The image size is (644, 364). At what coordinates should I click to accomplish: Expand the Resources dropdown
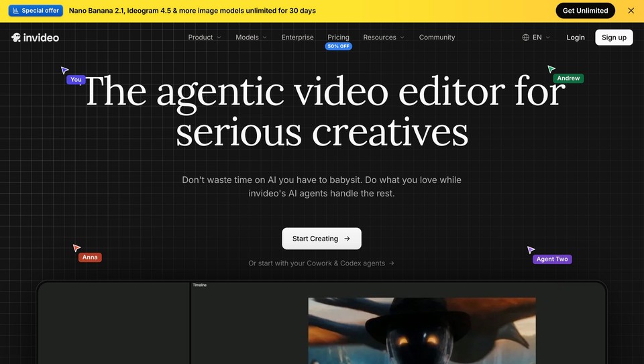pyautogui.click(x=384, y=38)
